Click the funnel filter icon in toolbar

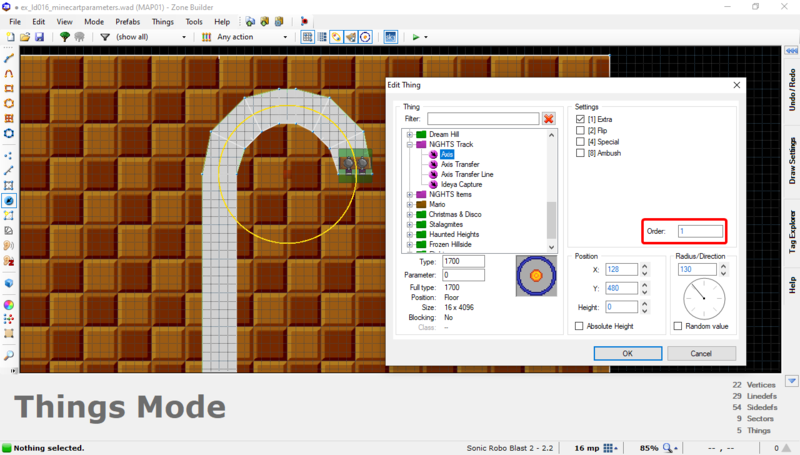point(105,37)
